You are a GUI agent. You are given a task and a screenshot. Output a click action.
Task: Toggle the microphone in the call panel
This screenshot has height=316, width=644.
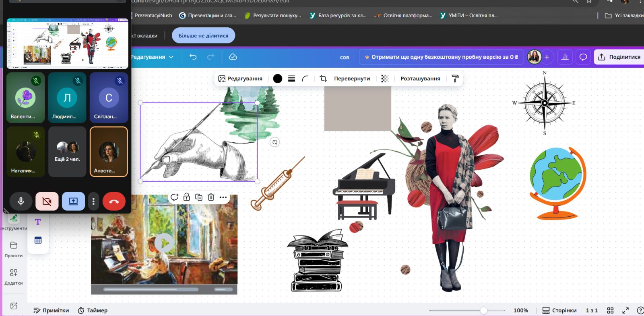[x=21, y=201]
